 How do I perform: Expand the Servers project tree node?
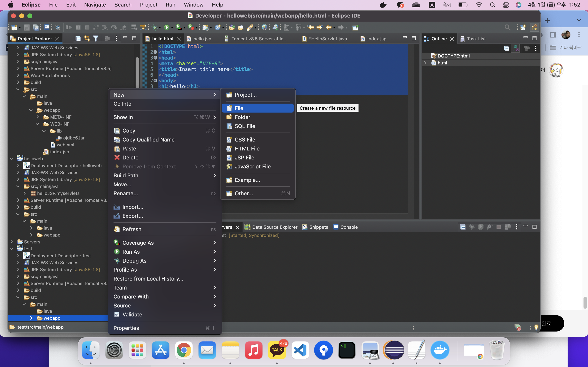tap(11, 242)
